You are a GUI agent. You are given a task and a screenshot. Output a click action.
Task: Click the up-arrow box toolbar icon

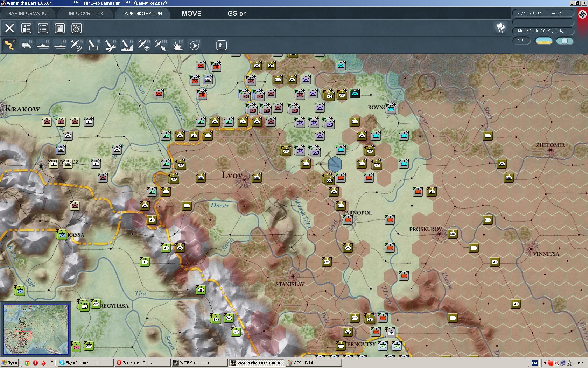221,45
